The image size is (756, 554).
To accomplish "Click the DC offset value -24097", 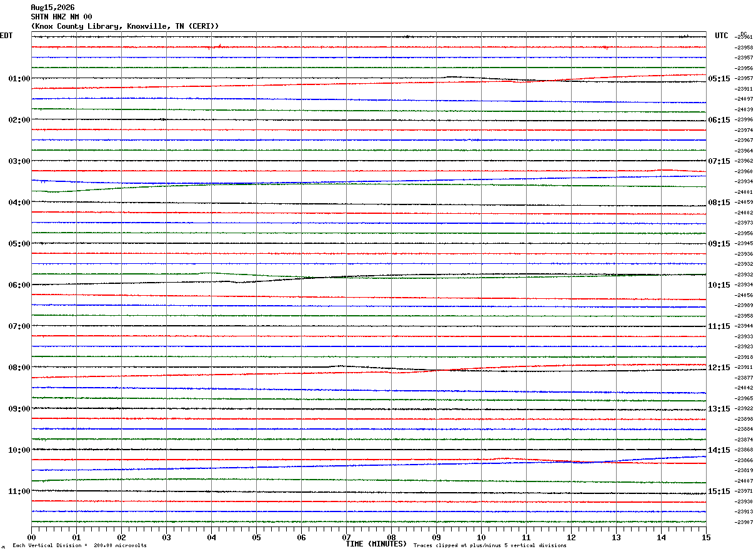I will click(744, 99).
